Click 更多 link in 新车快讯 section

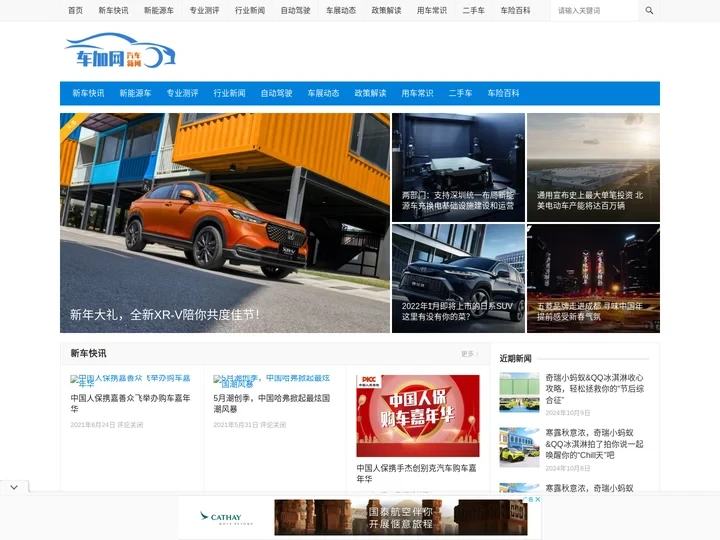(x=469, y=354)
